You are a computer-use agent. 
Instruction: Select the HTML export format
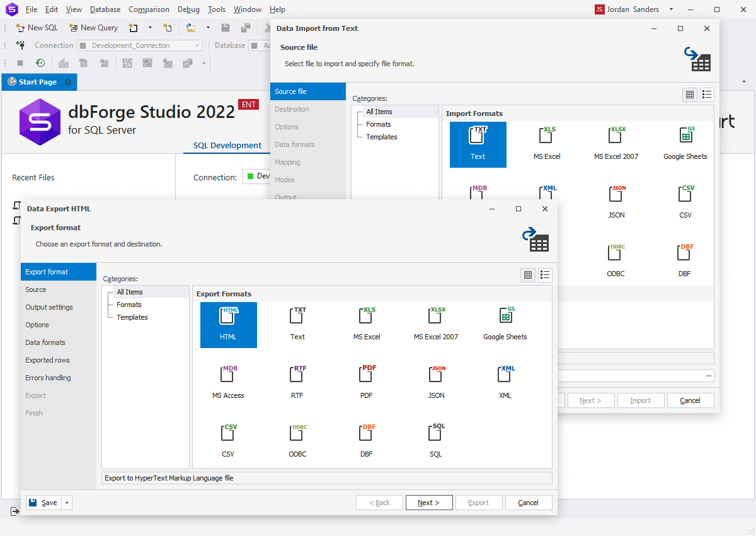pos(228,325)
